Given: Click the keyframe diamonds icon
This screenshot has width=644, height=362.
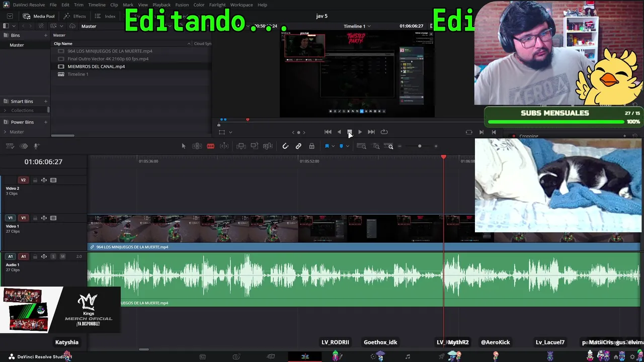Looking at the screenshot, I should point(24,146).
